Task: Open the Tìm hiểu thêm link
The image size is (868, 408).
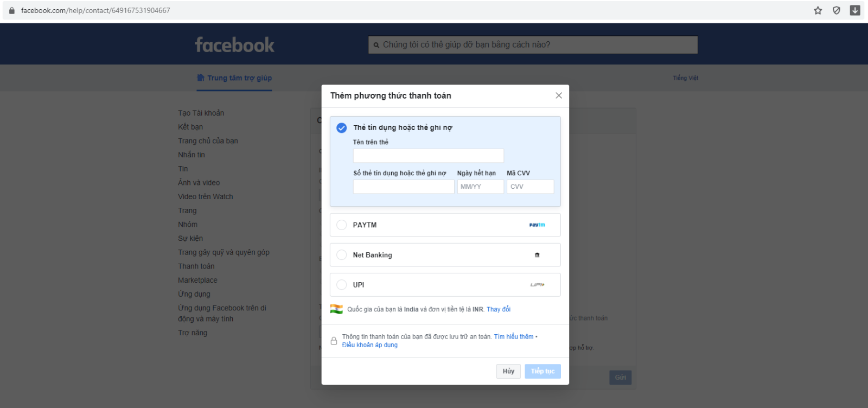Action: pos(514,337)
